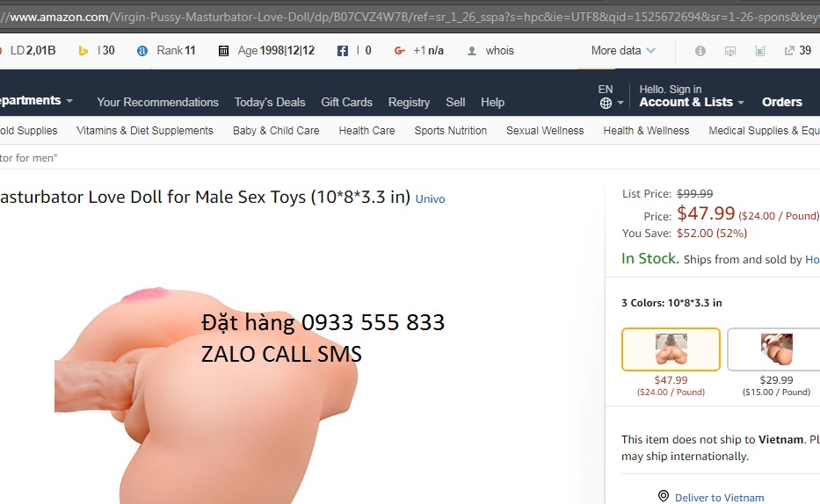The image size is (820, 504).
Task: Click the page info circle icon
Action: pos(700,51)
